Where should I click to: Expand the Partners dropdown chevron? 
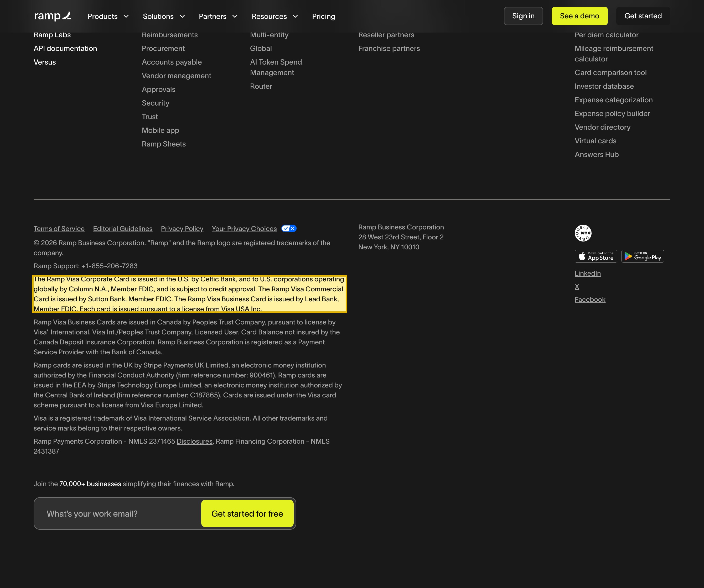click(235, 16)
